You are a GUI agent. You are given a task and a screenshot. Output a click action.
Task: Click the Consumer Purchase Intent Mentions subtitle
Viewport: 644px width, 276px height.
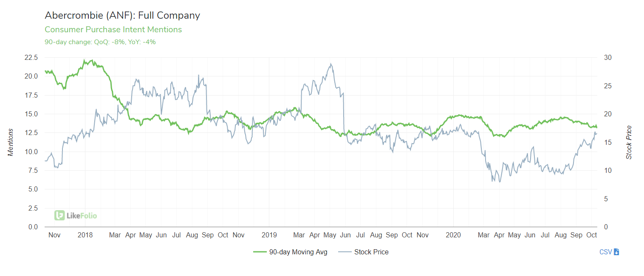pos(113,29)
